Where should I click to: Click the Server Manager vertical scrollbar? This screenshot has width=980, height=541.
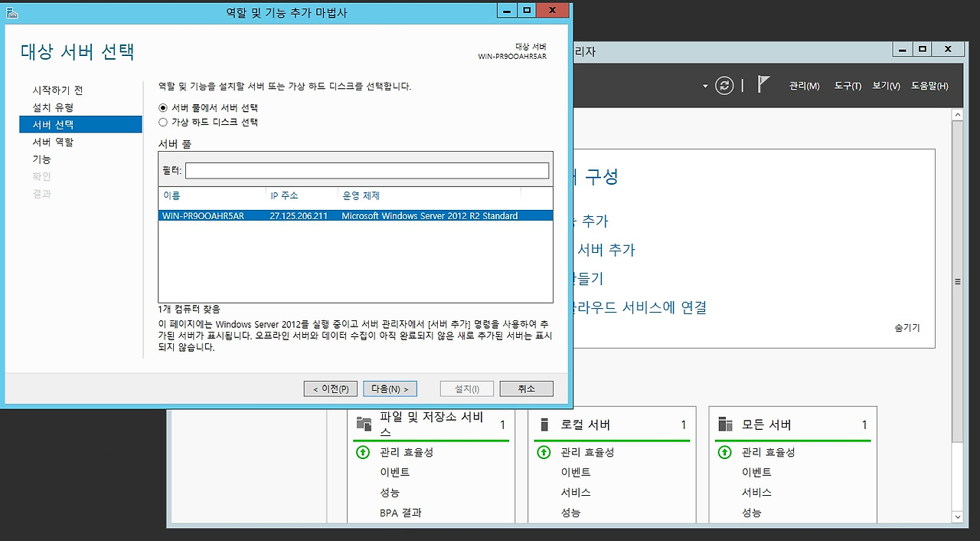[x=956, y=282]
